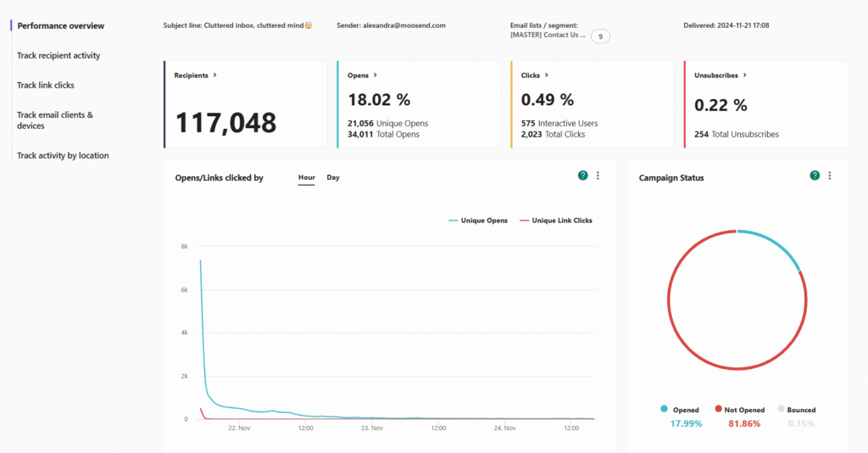The image size is (868, 453).
Task: Expand Recipients card via its chevron
Action: click(x=214, y=75)
